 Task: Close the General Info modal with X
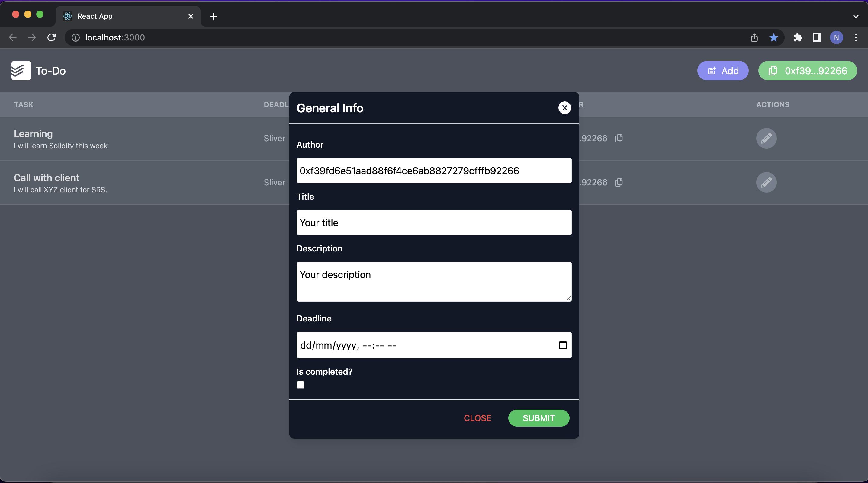coord(564,108)
